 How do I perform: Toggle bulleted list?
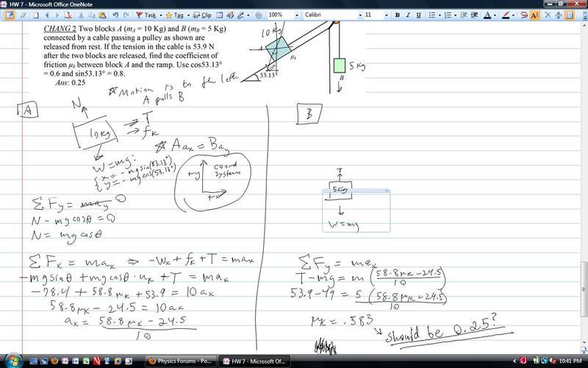(431, 15)
